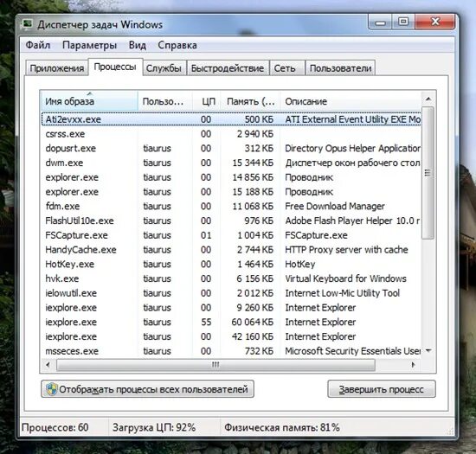The height and width of the screenshot is (454, 476).
Task: Select the Процессы tab
Action: (x=115, y=67)
